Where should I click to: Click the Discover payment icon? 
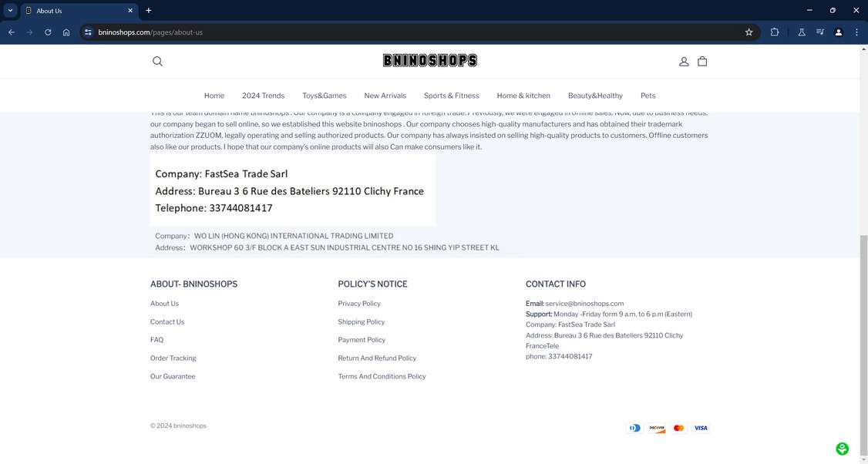(657, 428)
